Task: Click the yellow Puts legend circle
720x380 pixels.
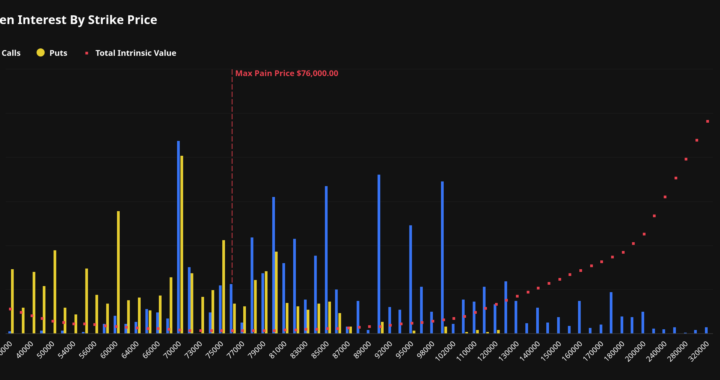Action: click(x=41, y=53)
